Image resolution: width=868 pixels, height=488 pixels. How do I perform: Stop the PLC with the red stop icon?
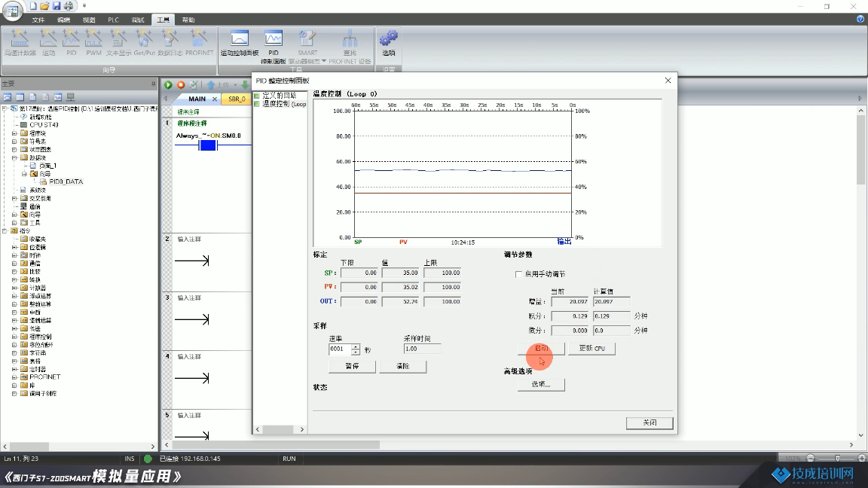181,84
